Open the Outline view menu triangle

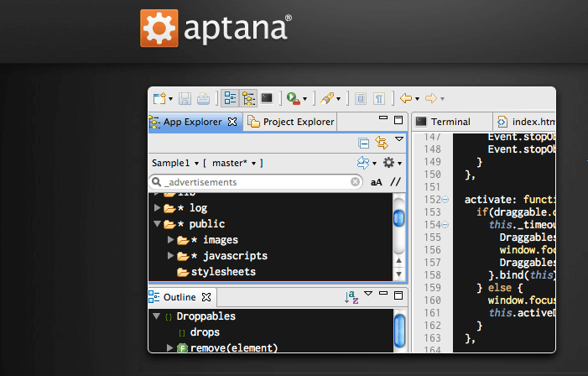(368, 294)
